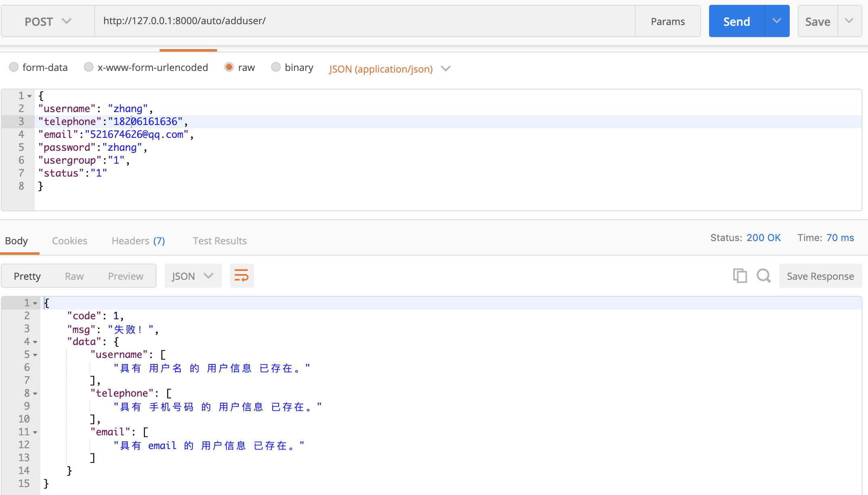Open the POST method dropdown
Viewport: 868px width, 495px height.
coord(48,21)
